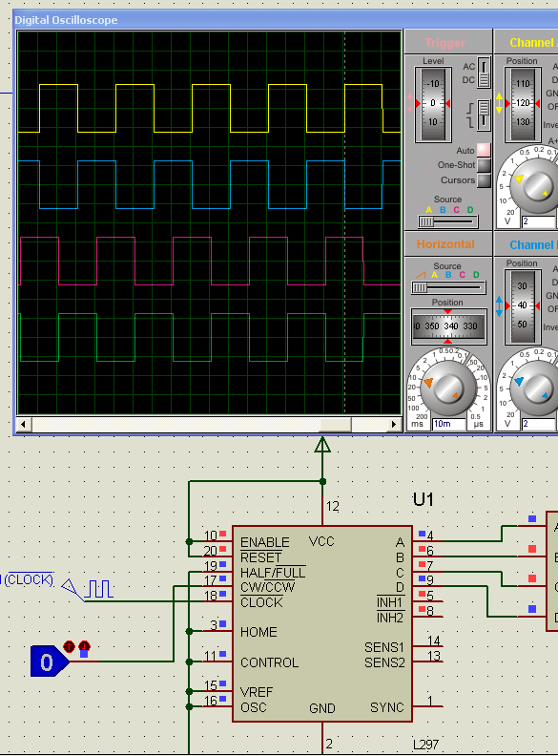This screenshot has height=756, width=558.
Task: Enable One-Shot trigger mode
Action: click(484, 165)
